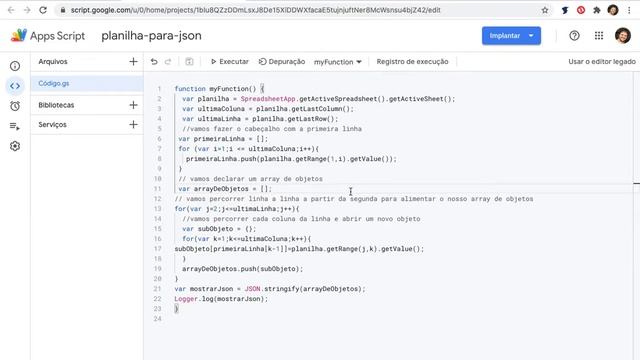The width and height of the screenshot is (640, 360).
Task: Save the project with the disk icon
Action: pyautogui.click(x=189, y=62)
